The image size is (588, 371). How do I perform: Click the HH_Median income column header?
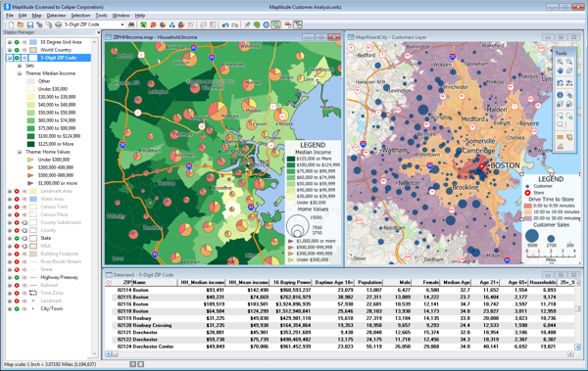pyautogui.click(x=202, y=282)
